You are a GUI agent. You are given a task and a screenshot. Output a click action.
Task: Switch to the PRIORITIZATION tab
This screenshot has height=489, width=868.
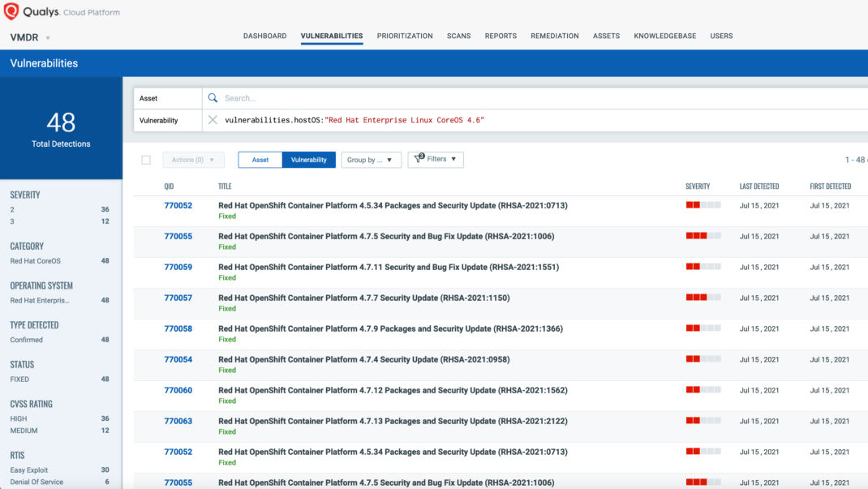(x=405, y=36)
